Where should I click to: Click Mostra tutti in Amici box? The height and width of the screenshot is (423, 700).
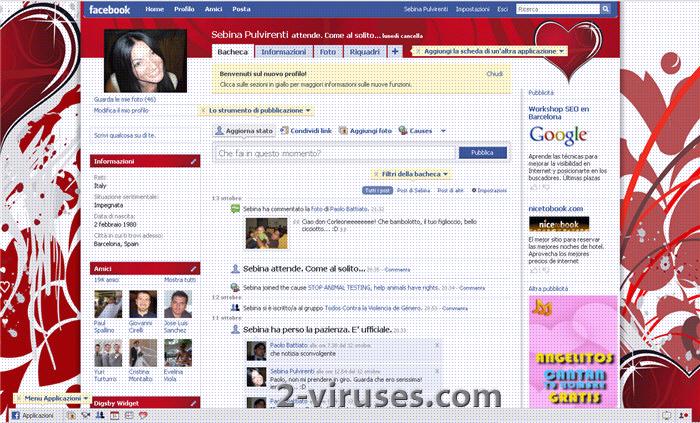pyautogui.click(x=180, y=280)
